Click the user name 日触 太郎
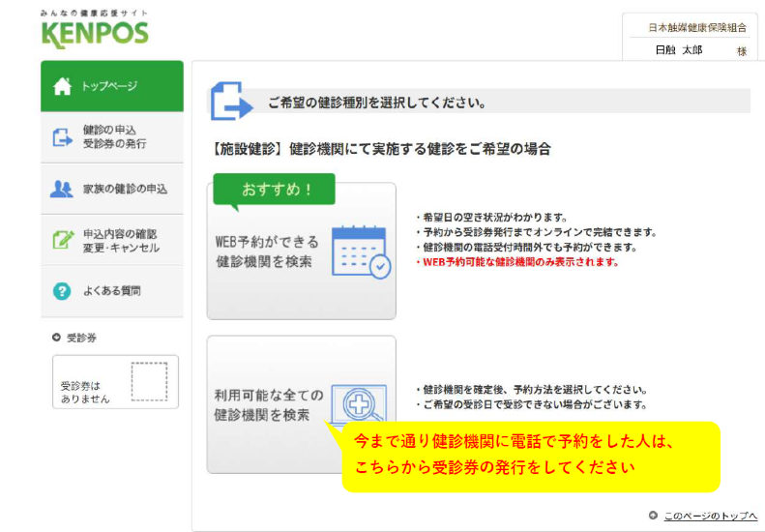This screenshot has width=765, height=532. click(x=678, y=50)
